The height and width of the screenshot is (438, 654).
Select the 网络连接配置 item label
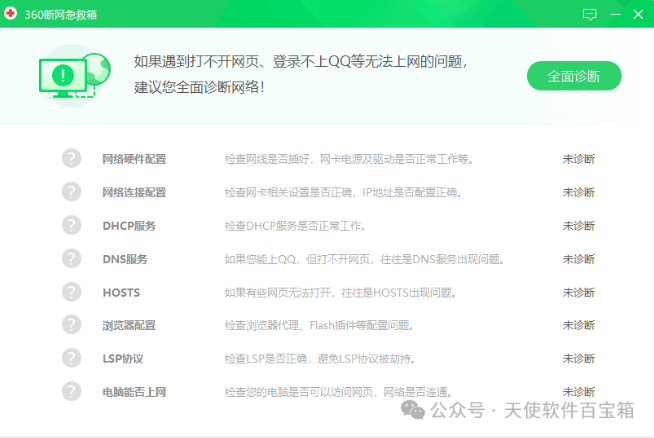tap(134, 192)
